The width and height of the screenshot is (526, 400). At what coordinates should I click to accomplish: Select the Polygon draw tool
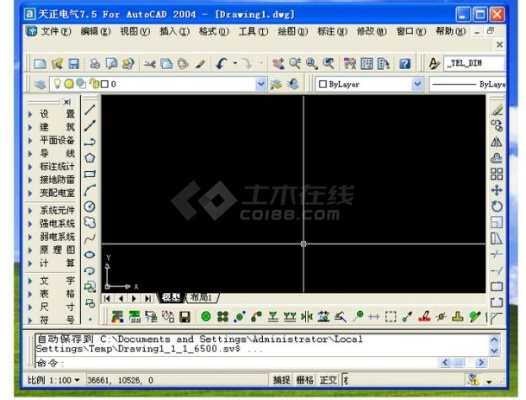coord(90,158)
